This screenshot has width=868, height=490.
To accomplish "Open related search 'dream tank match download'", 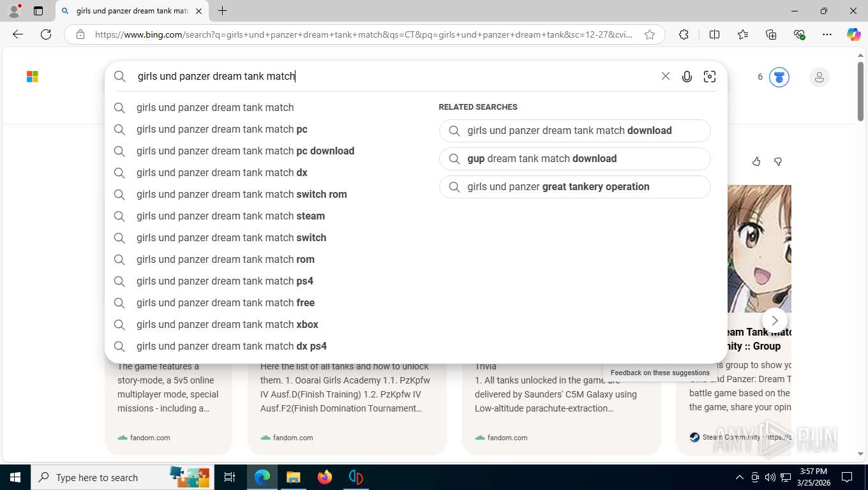I will 574,130.
